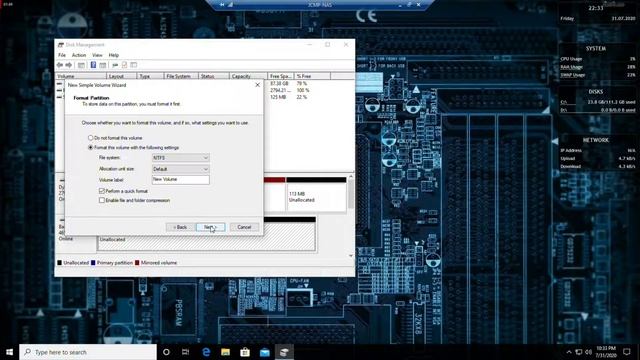Sort by the File System column header
Image resolution: width=640 pixels, height=360 pixels.
point(181,76)
